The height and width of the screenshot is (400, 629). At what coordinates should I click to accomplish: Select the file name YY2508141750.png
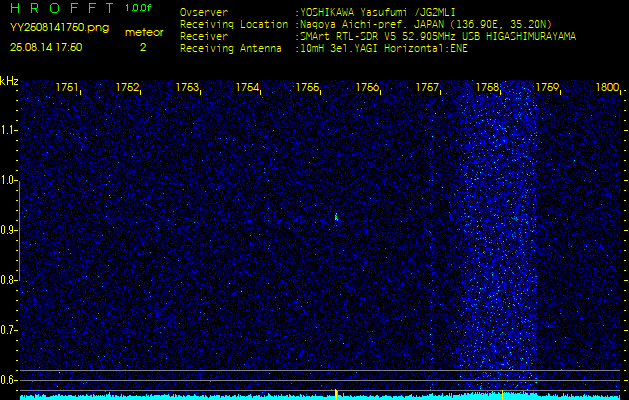[x=59, y=28]
